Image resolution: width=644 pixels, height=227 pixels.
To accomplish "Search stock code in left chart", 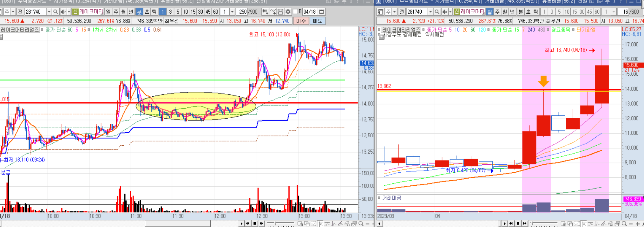I will pos(56,12).
